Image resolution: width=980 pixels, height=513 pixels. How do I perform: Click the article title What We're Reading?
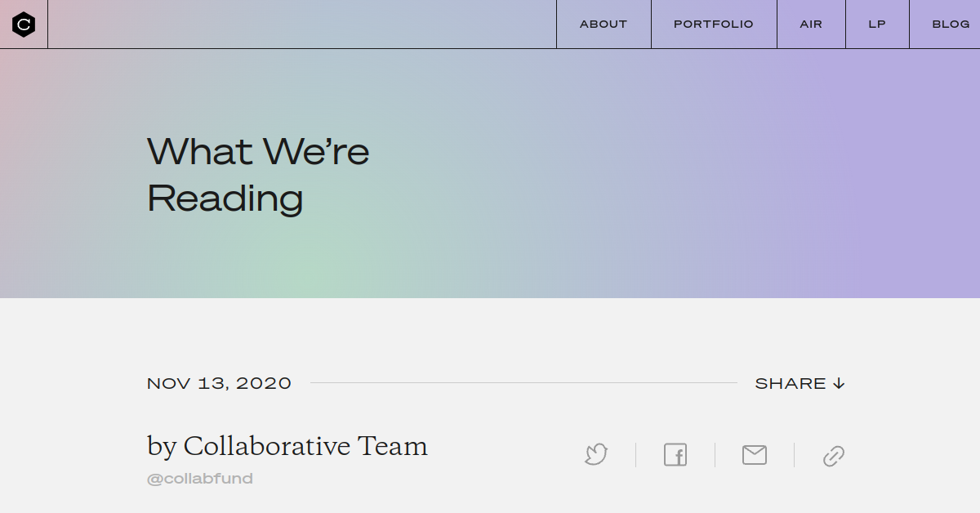257,173
